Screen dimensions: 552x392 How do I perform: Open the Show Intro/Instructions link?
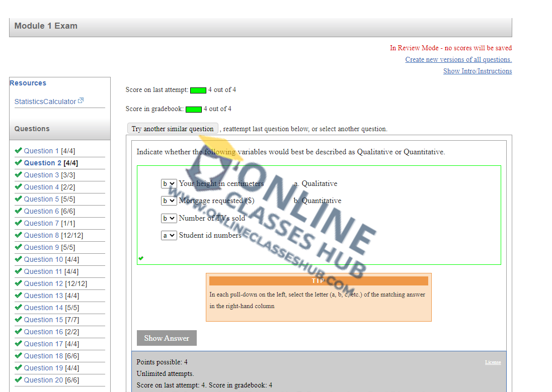tap(477, 71)
